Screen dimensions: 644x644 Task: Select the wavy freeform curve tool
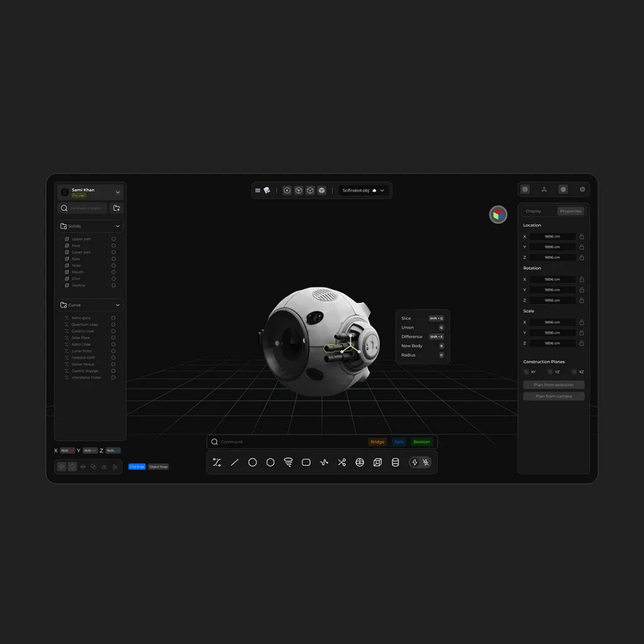click(324, 462)
